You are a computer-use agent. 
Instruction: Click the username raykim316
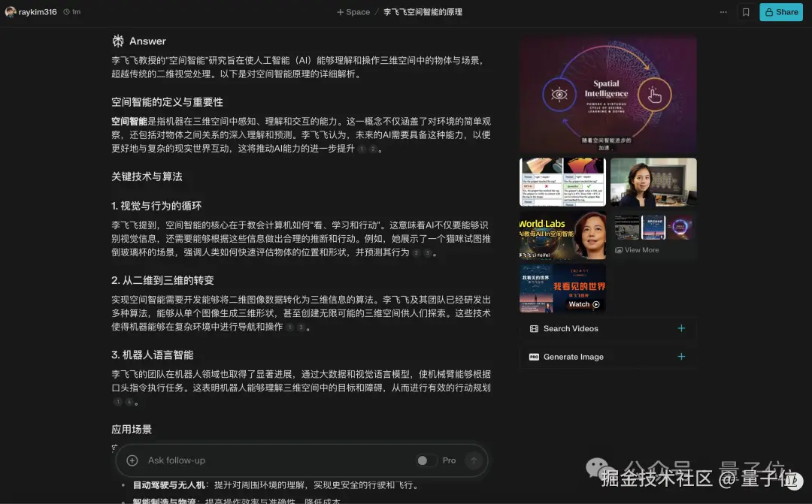[x=38, y=12]
